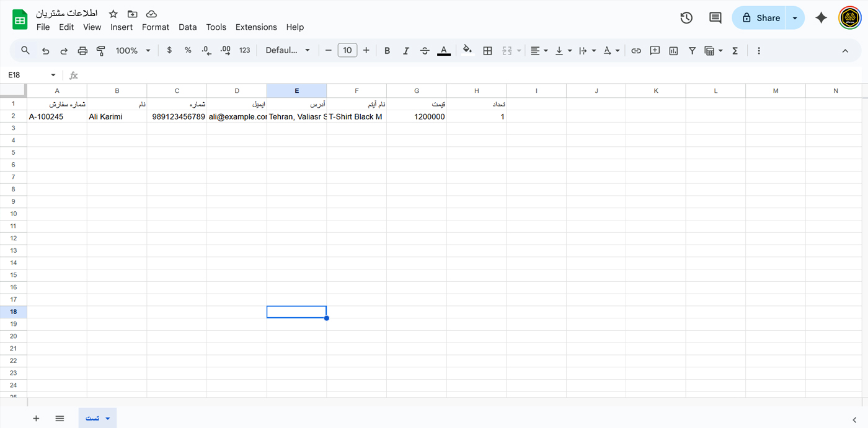Image resolution: width=868 pixels, height=428 pixels.
Task: Open the insert link tool
Action: coord(635,51)
